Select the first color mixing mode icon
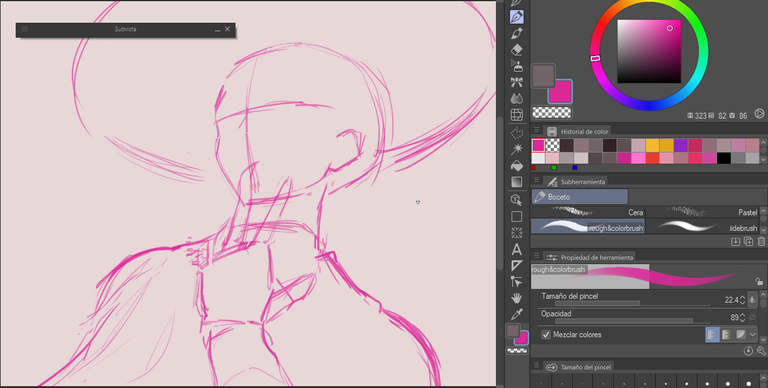Viewport: 768px width, 388px height. tap(712, 335)
